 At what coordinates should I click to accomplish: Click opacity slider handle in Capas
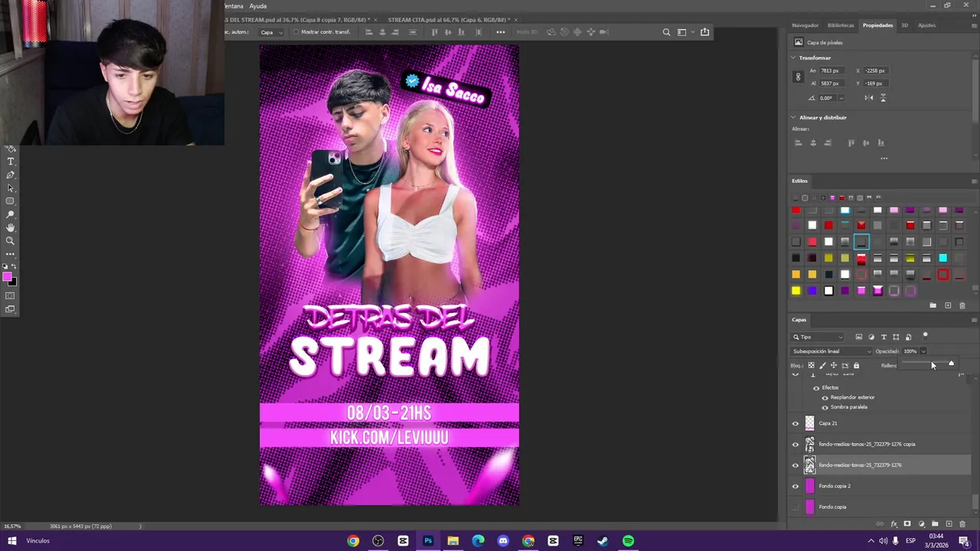[x=951, y=364]
